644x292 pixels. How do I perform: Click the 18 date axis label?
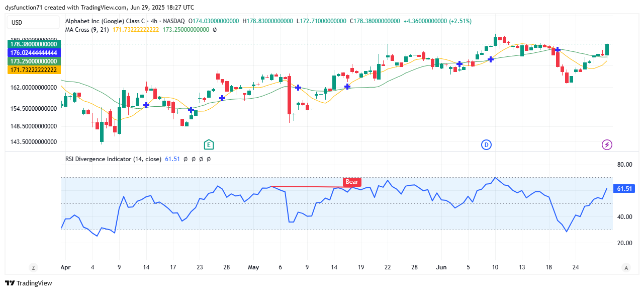coord(549,268)
